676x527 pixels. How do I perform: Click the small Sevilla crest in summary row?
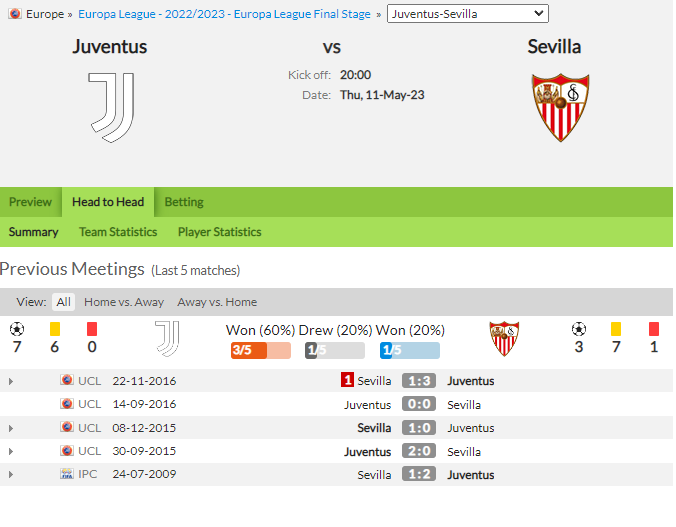pyautogui.click(x=504, y=339)
